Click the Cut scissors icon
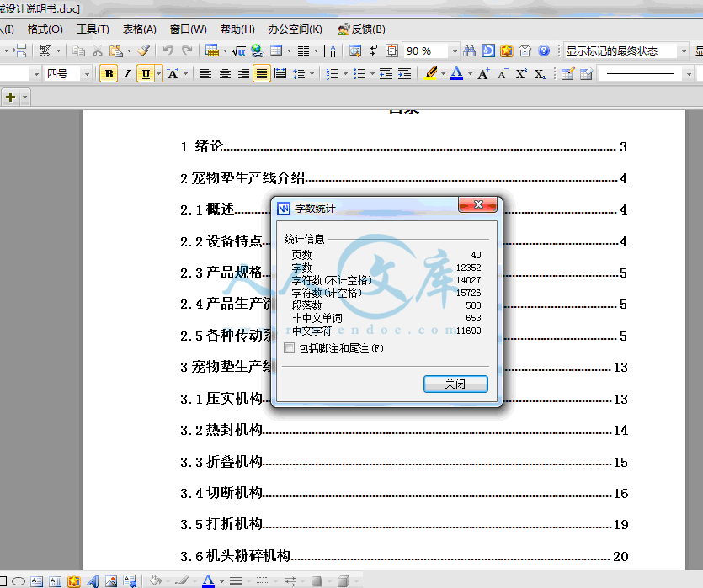703x588 pixels. 98,51
